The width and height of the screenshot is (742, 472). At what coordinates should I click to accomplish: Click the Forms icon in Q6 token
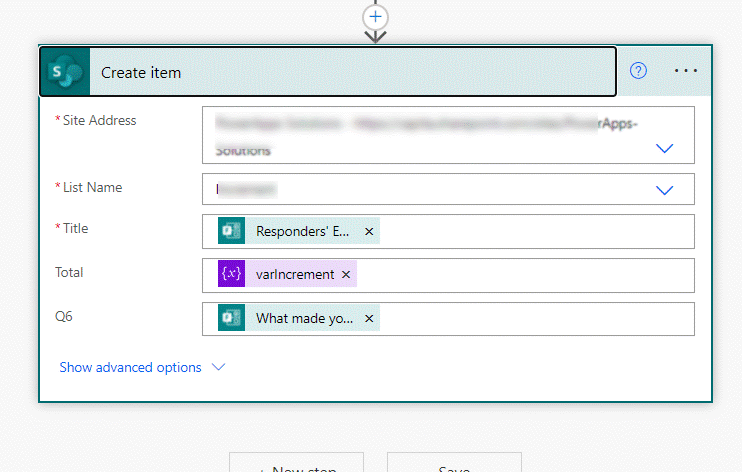(x=231, y=318)
